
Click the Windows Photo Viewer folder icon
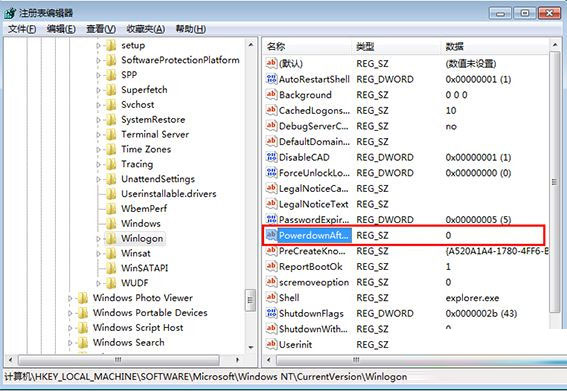[x=83, y=298]
